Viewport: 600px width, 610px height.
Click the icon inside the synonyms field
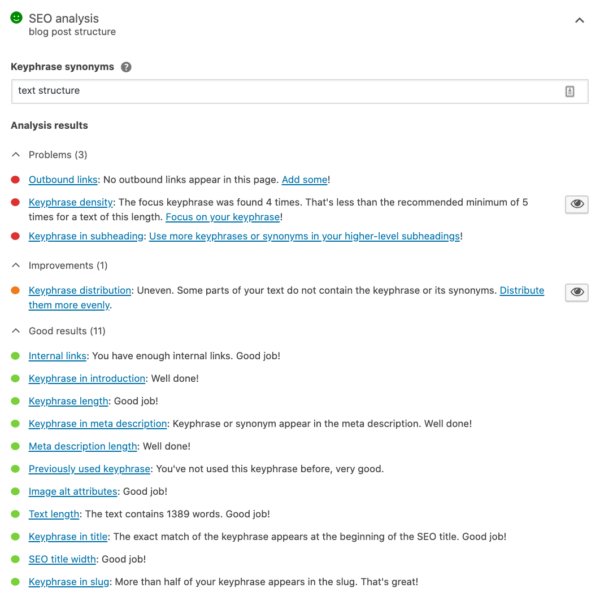570,91
